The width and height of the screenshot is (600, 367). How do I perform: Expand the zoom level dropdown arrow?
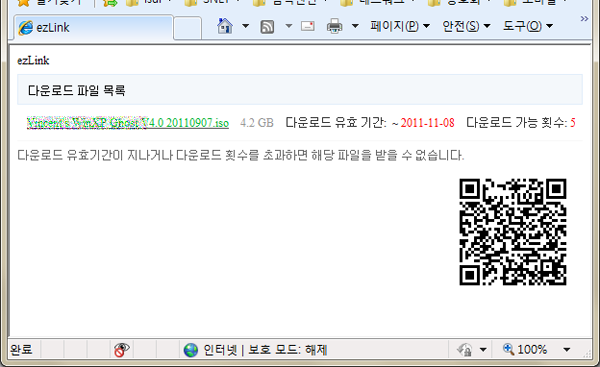(567, 349)
